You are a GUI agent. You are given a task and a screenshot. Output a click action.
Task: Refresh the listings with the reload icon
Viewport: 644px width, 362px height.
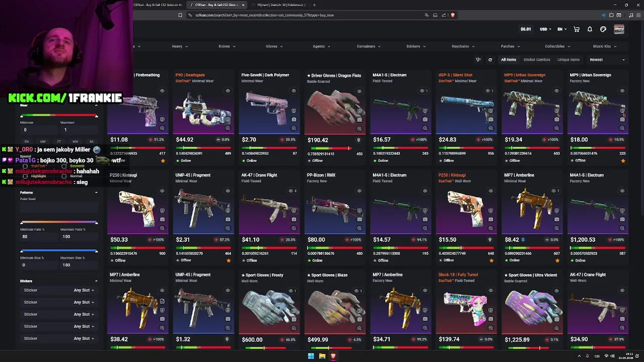point(490,60)
